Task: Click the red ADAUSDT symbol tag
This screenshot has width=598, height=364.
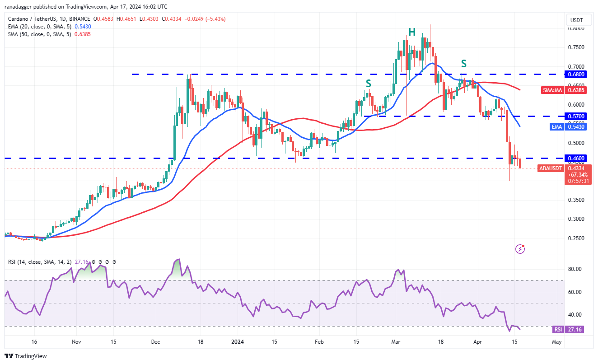Action: (x=551, y=168)
